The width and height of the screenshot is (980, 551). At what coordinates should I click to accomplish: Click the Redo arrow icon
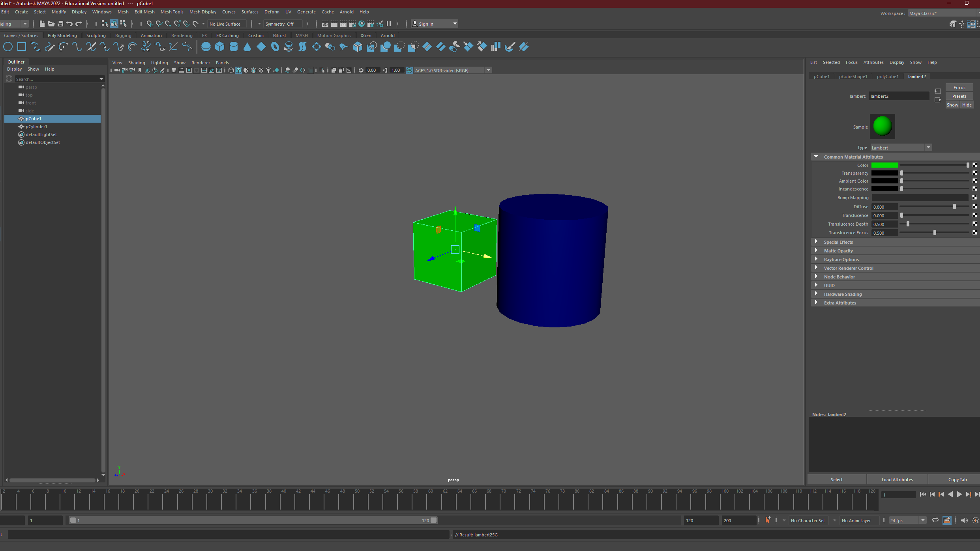pyautogui.click(x=79, y=24)
